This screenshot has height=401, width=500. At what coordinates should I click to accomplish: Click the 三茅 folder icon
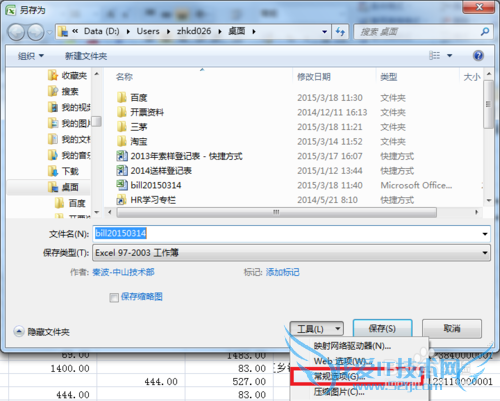pos(122,127)
